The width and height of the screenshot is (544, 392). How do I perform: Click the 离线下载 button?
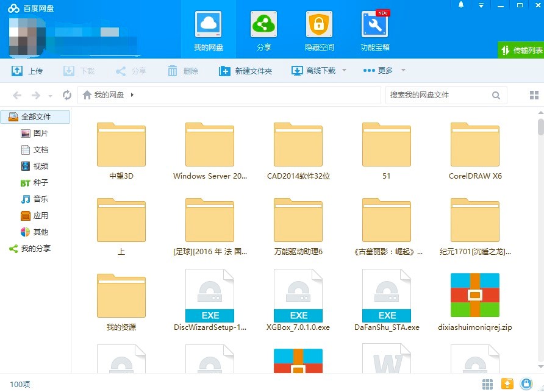point(313,71)
